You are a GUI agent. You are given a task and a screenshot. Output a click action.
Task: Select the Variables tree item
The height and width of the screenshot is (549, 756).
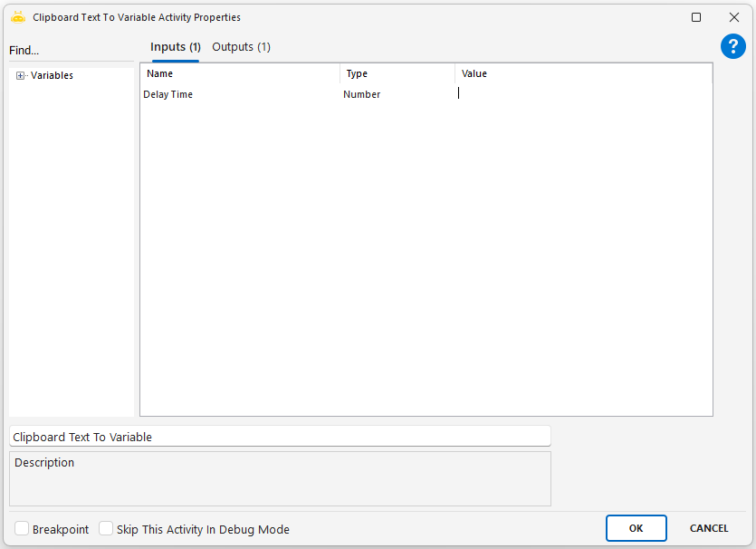pyautogui.click(x=52, y=76)
